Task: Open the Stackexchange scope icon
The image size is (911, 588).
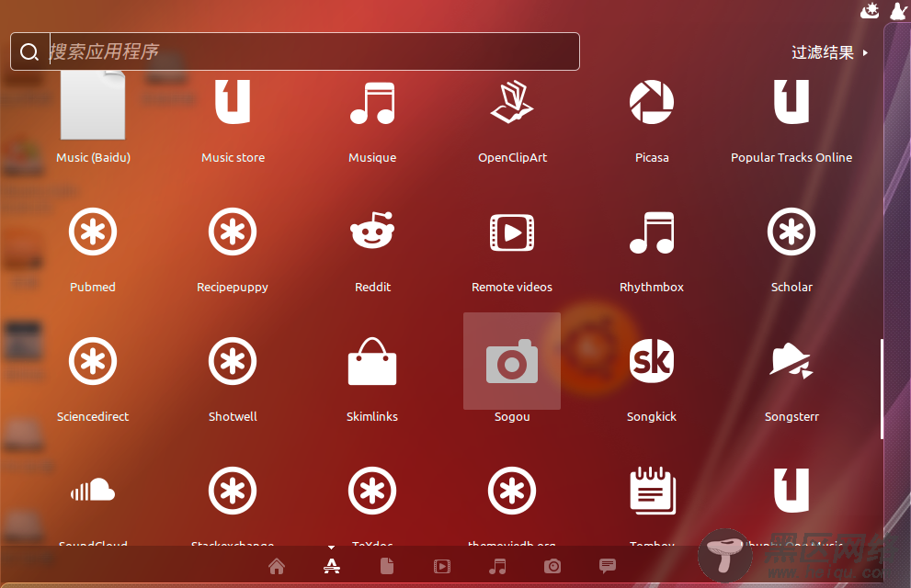Action: click(x=233, y=491)
